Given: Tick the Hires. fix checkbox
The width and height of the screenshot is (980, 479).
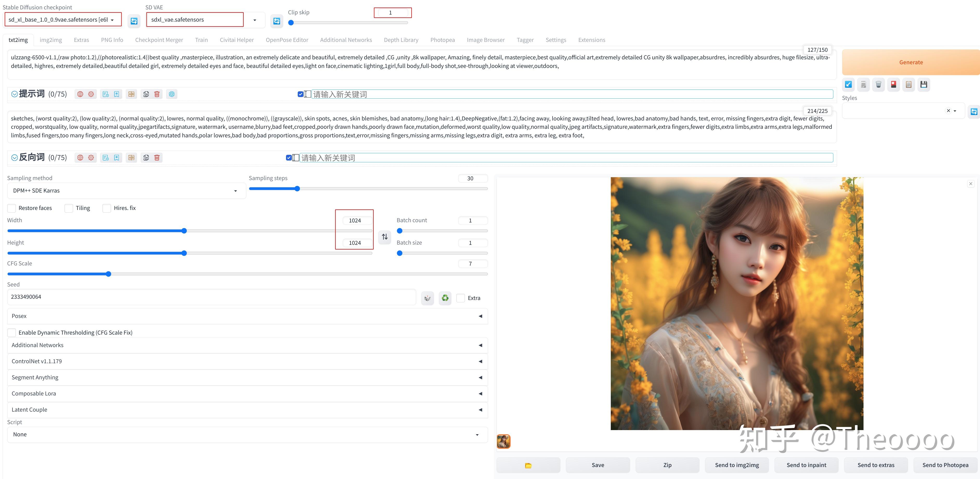Looking at the screenshot, I should coord(107,208).
